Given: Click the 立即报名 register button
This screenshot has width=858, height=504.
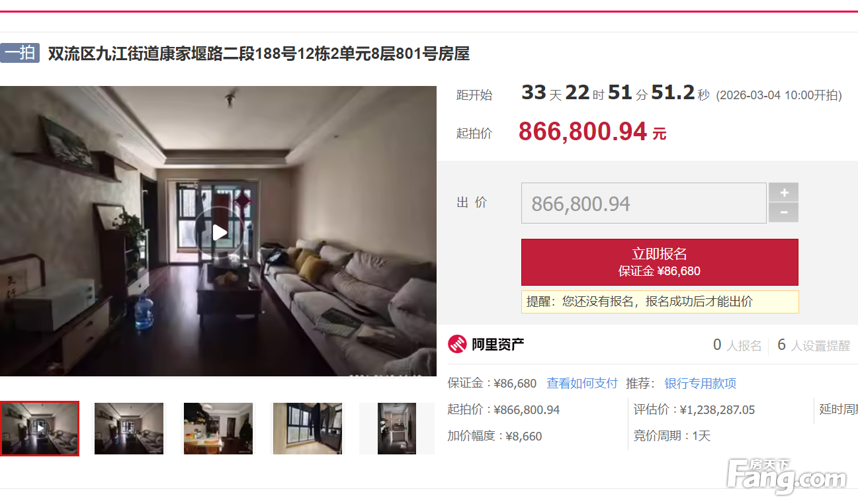Looking at the screenshot, I should pyautogui.click(x=660, y=262).
